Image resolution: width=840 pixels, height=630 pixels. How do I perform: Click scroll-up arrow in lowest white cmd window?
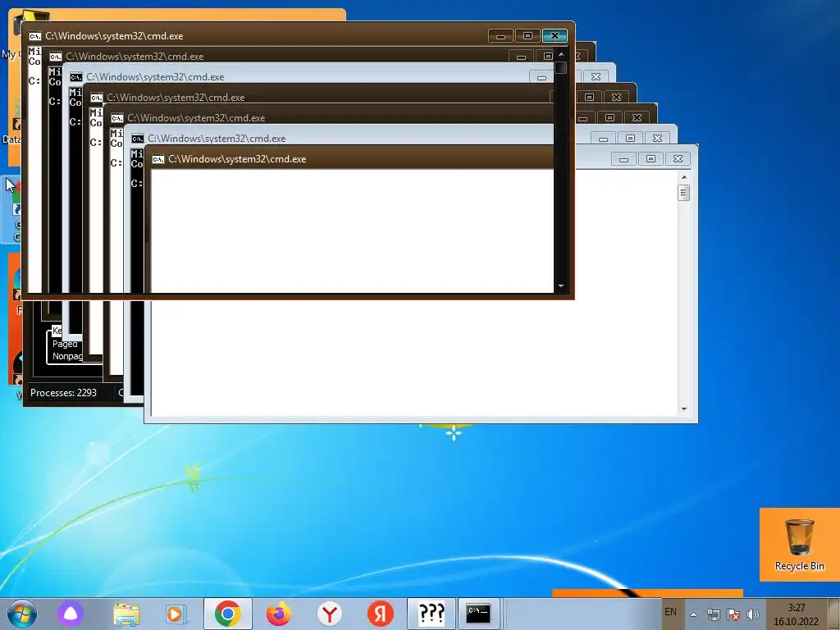pyautogui.click(x=683, y=177)
